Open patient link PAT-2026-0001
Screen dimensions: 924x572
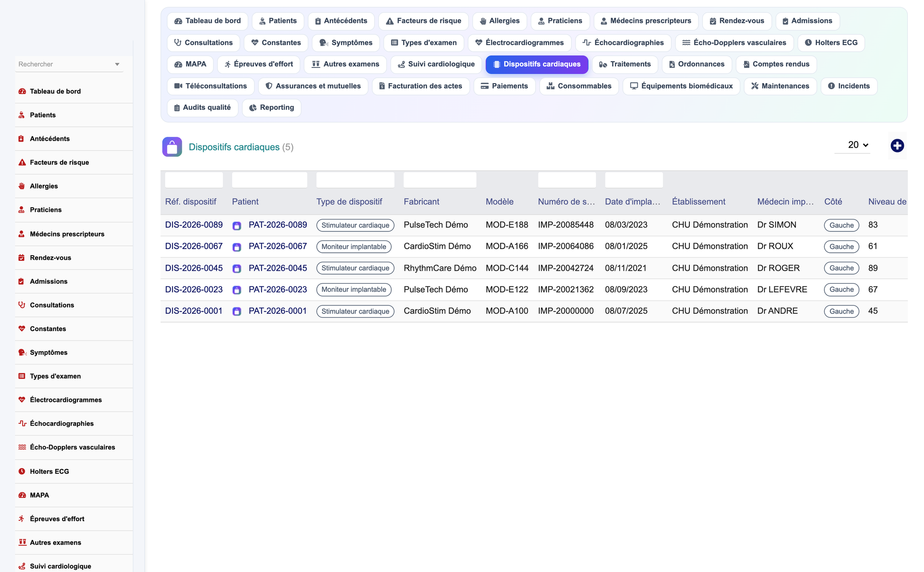[x=278, y=311]
